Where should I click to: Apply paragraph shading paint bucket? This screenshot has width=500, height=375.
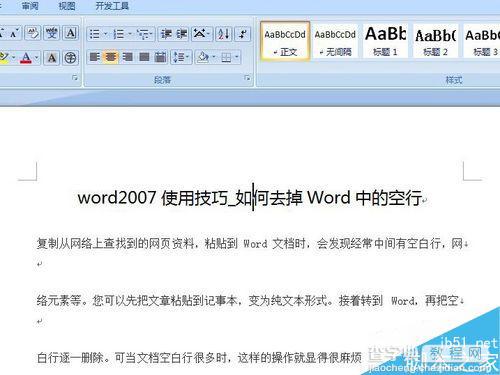[x=202, y=57]
